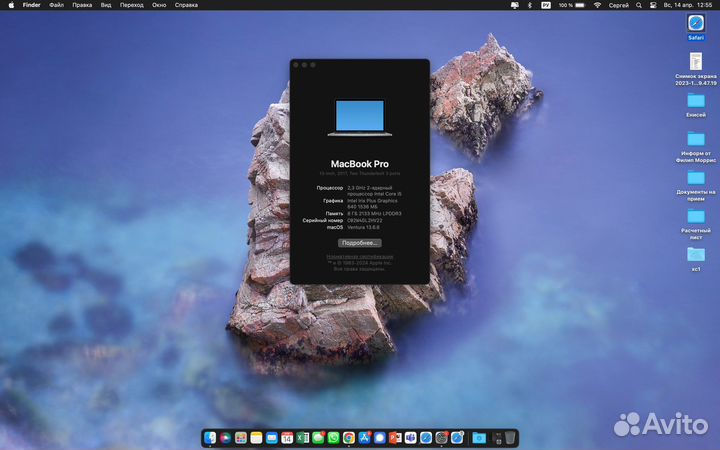Screen dimensions: 720x450
Task: Open Finder from the Dock
Action: click(x=210, y=438)
